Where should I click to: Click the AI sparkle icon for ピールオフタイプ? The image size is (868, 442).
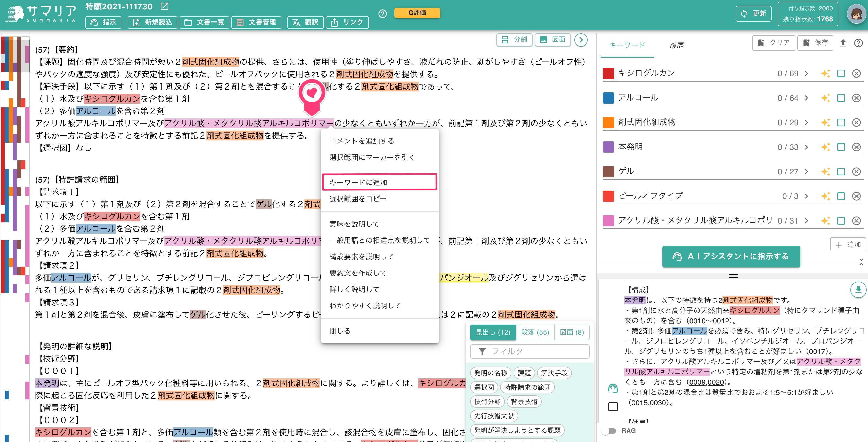(x=826, y=196)
